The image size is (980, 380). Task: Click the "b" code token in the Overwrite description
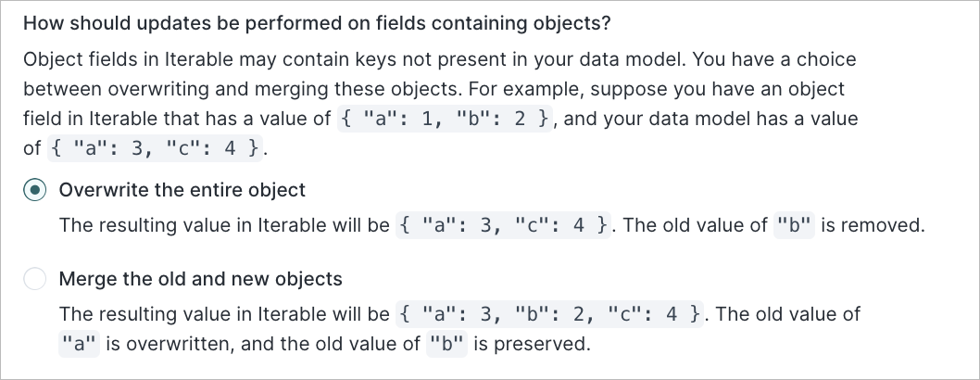[x=794, y=225]
